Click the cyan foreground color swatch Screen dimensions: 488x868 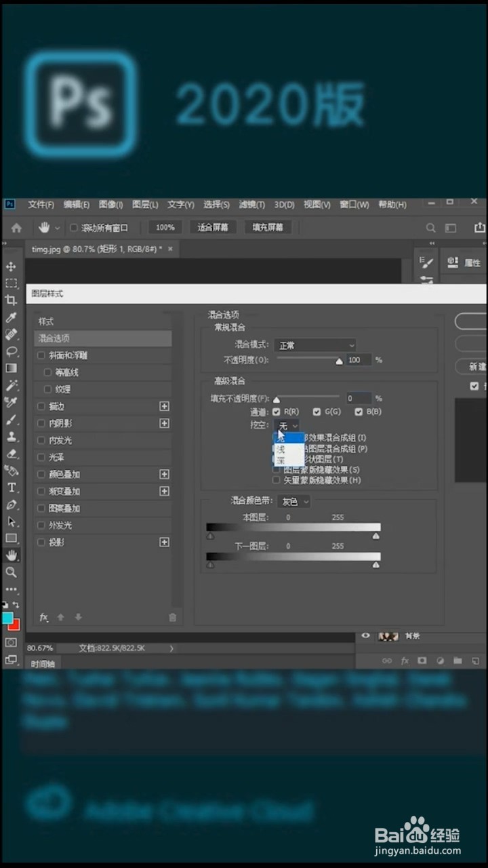coord(7,618)
